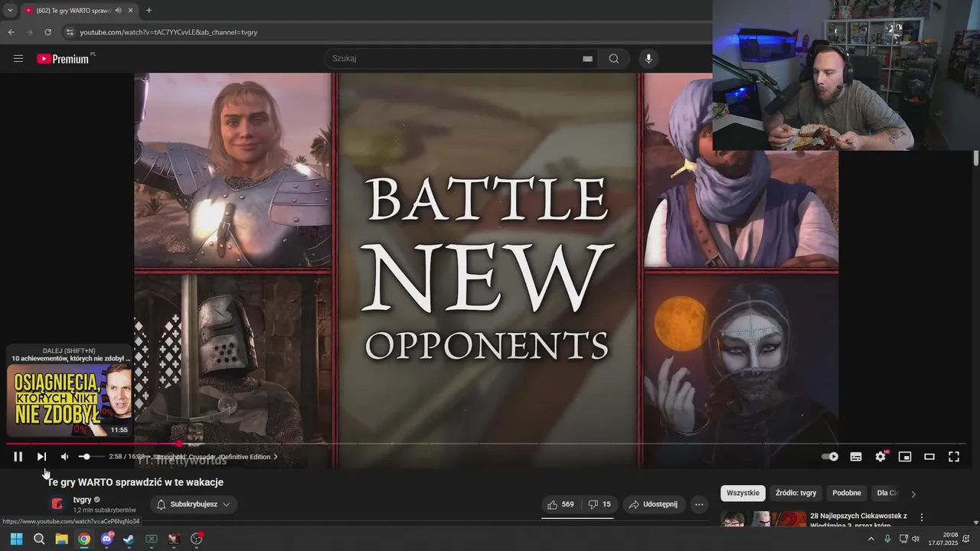
Task: Enable miniplayer mode icon
Action: pos(905,457)
